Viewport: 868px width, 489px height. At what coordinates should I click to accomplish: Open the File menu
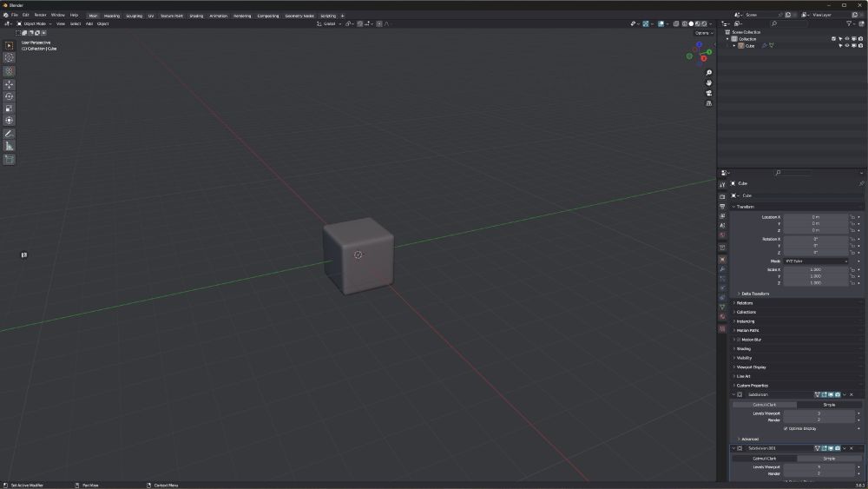point(15,15)
